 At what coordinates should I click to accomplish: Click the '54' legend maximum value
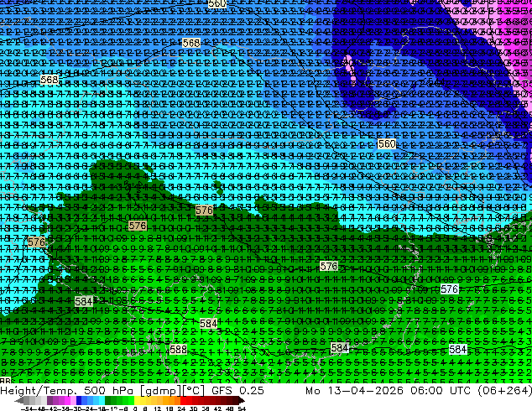242,409
